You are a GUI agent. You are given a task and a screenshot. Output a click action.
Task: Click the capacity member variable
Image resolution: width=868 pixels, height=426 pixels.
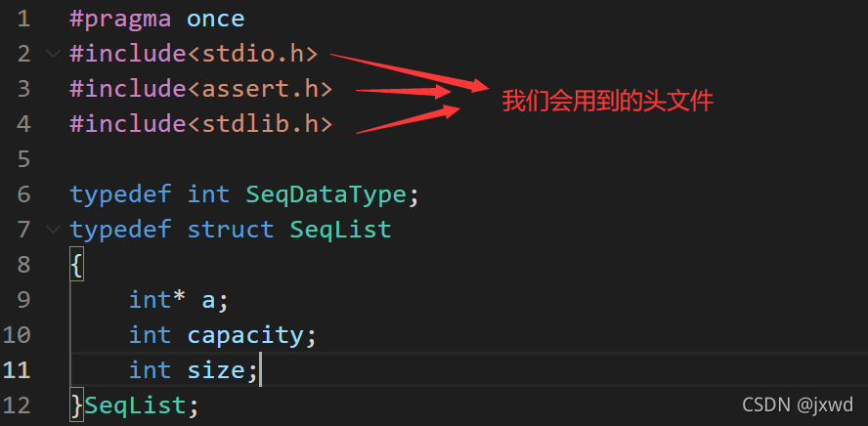pos(245,335)
